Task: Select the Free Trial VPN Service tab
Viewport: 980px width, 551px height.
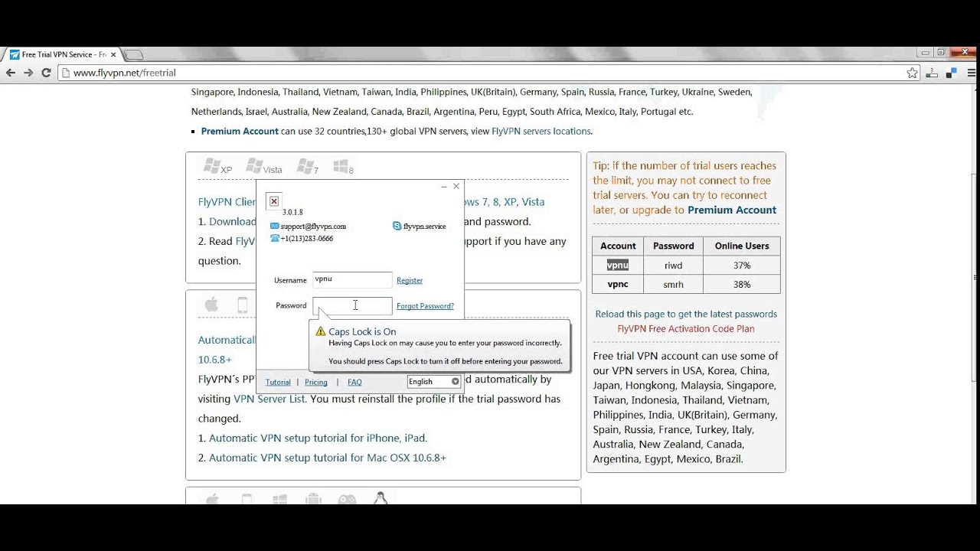Action: point(61,54)
